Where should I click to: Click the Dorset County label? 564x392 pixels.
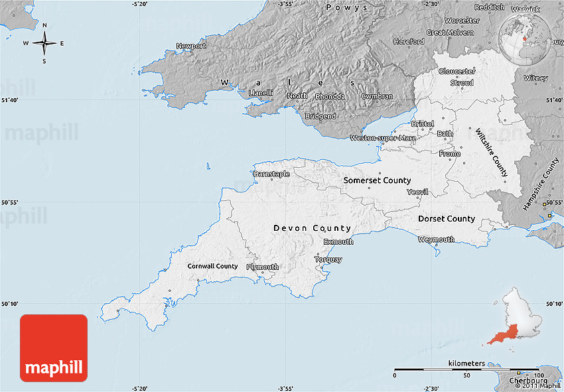point(446,219)
